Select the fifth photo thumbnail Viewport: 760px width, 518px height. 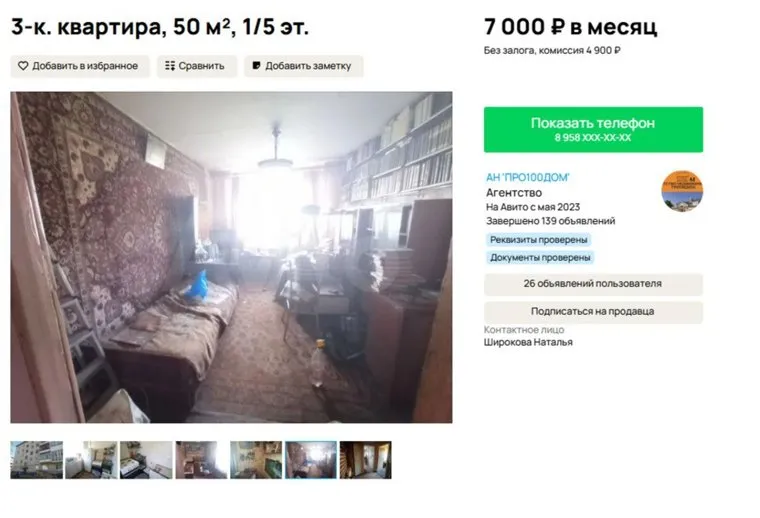tap(256, 460)
